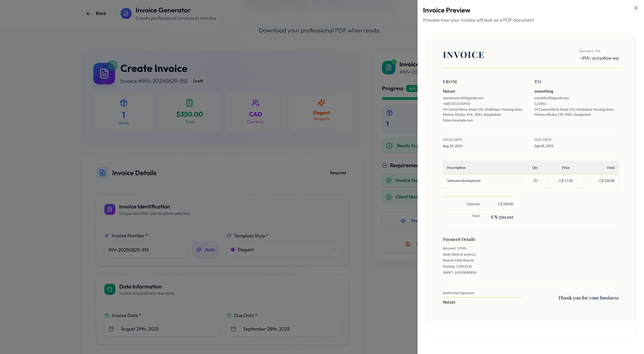
Task: Open the Invoice Date picker
Action: point(161,329)
